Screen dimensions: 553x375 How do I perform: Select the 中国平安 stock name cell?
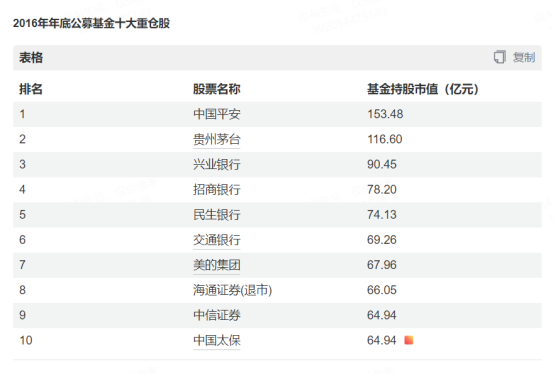pos(217,114)
